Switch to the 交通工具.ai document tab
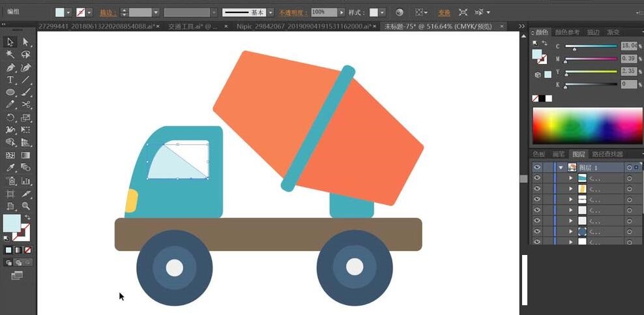The height and width of the screenshot is (315, 644). (x=194, y=26)
